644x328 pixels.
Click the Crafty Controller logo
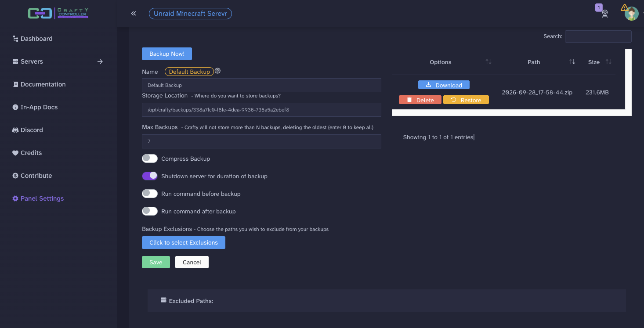tap(58, 13)
